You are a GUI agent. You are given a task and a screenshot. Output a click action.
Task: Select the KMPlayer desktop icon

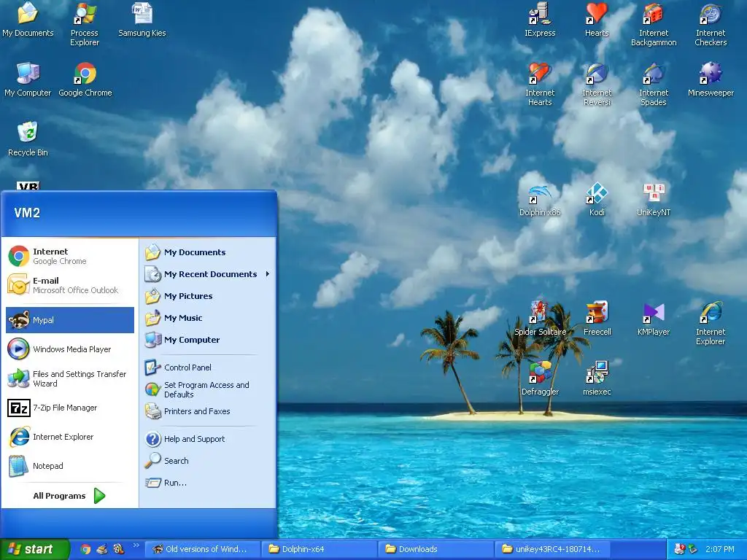pos(654,319)
